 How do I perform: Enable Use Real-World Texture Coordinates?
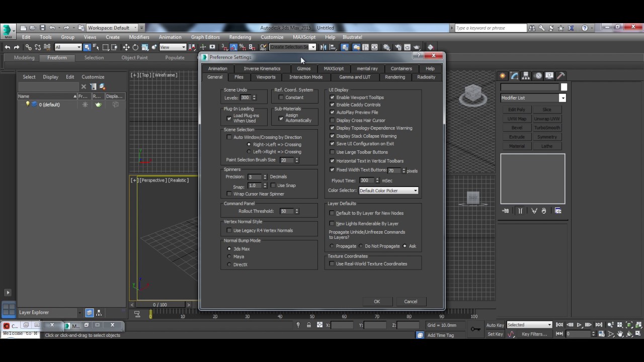332,264
